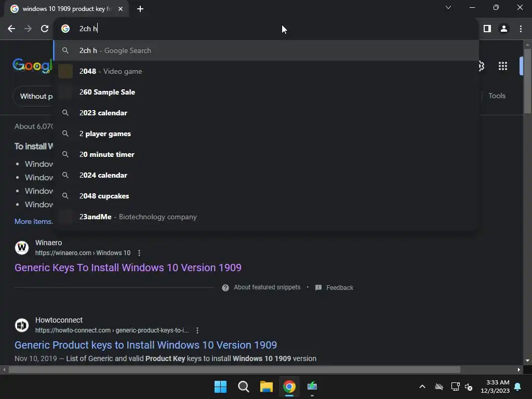Open options menu for Winaero result
The image size is (532, 399).
139,253
